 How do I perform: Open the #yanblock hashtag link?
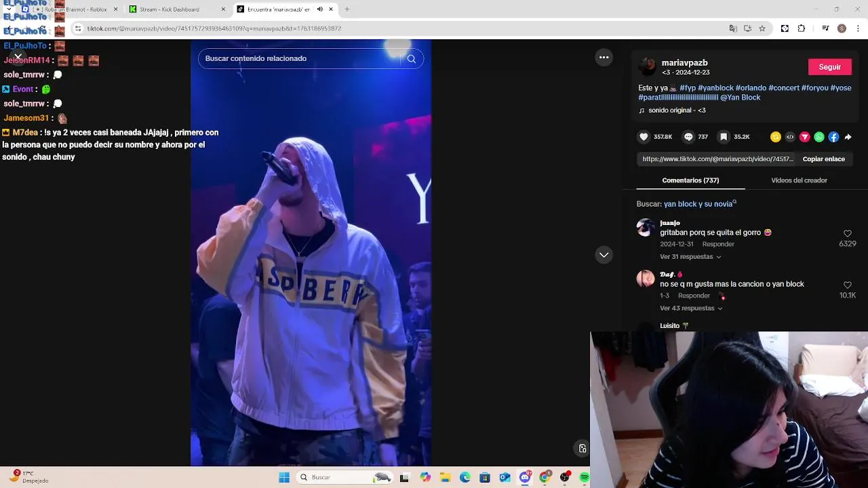pyautogui.click(x=715, y=88)
